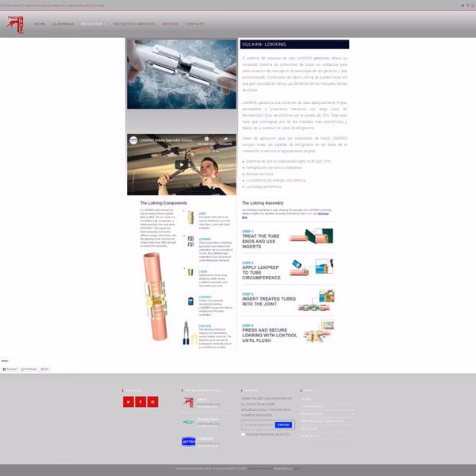Share page via Facebook button

[10, 369]
